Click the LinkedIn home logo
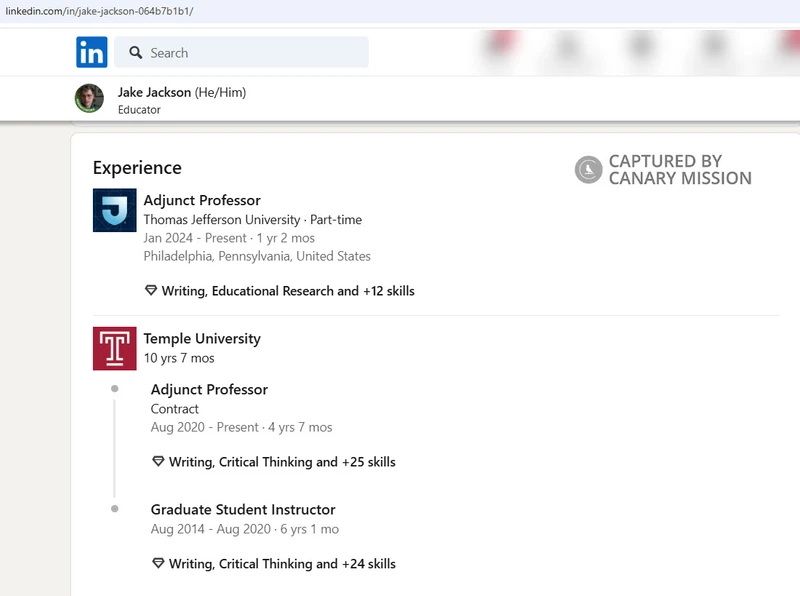The height and width of the screenshot is (596, 800). [92, 52]
